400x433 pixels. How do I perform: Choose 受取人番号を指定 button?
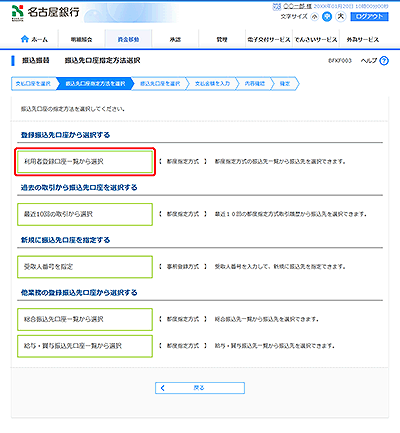(x=85, y=267)
